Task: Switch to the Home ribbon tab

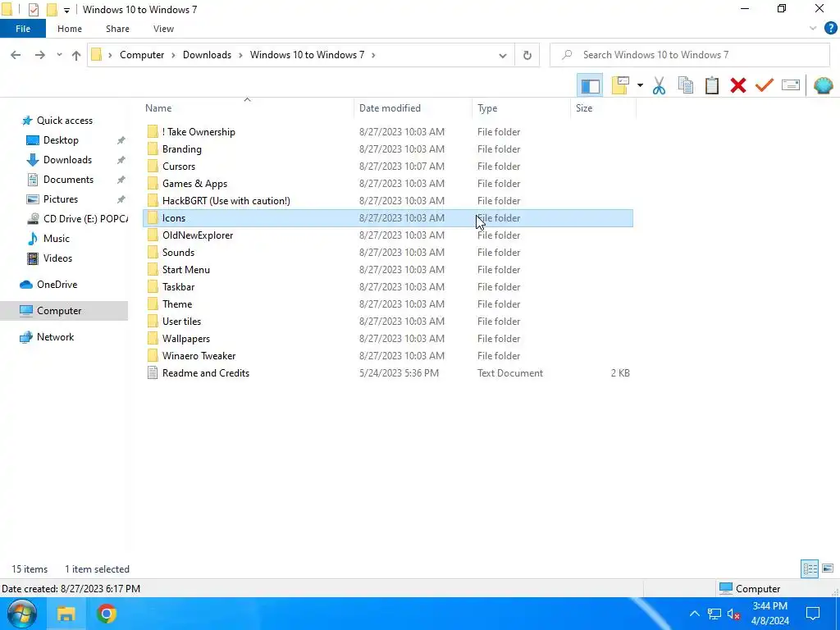Action: [70, 29]
